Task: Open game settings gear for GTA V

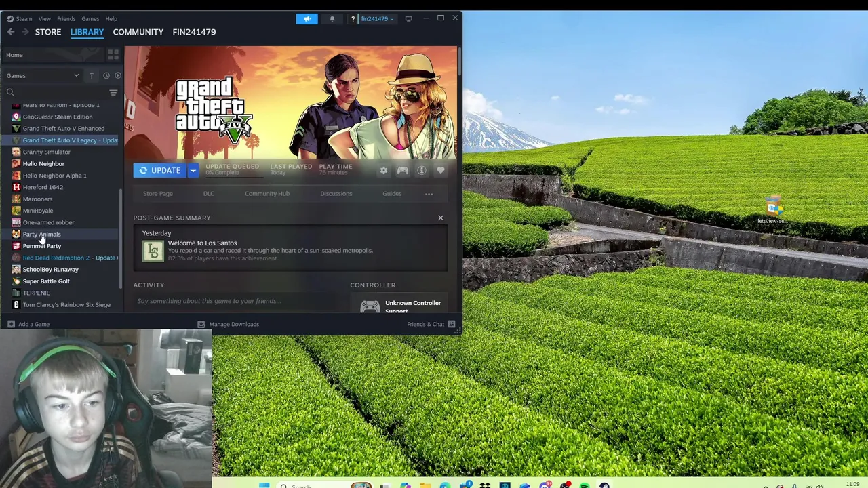Action: click(x=384, y=171)
